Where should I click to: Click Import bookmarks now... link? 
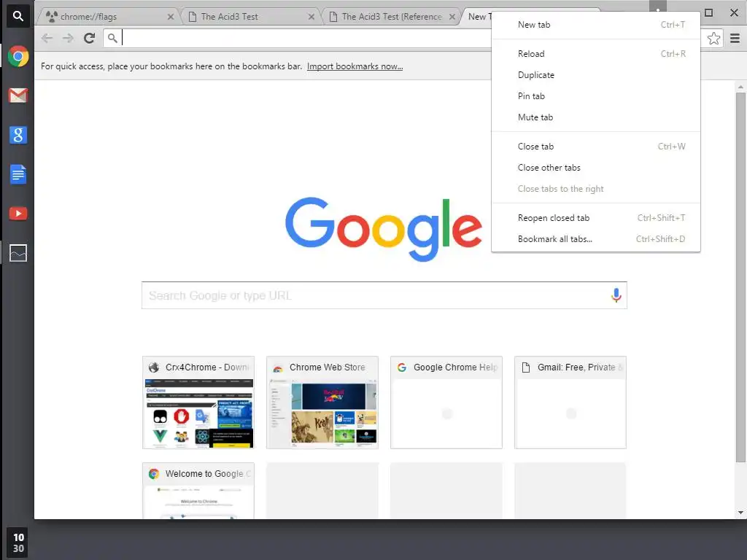[x=355, y=66]
